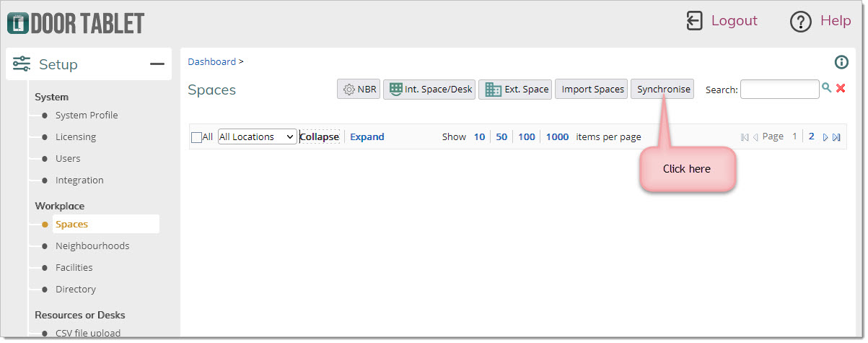Click the Door Tablet logo
This screenshot has height=343, width=868.
click(x=76, y=22)
